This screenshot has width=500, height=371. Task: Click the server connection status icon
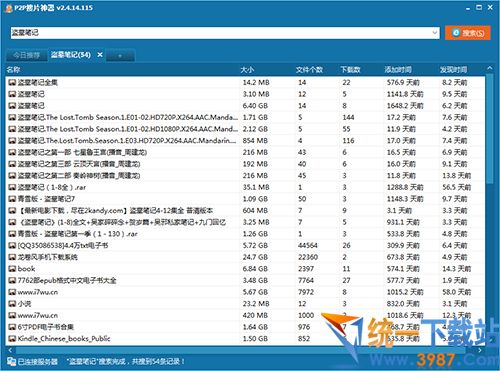(x=11, y=361)
